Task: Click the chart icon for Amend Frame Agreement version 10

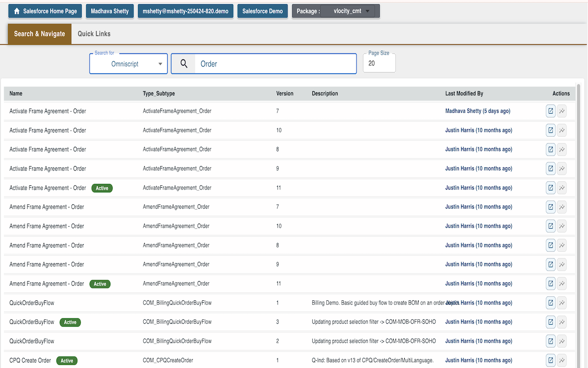Action: click(562, 226)
